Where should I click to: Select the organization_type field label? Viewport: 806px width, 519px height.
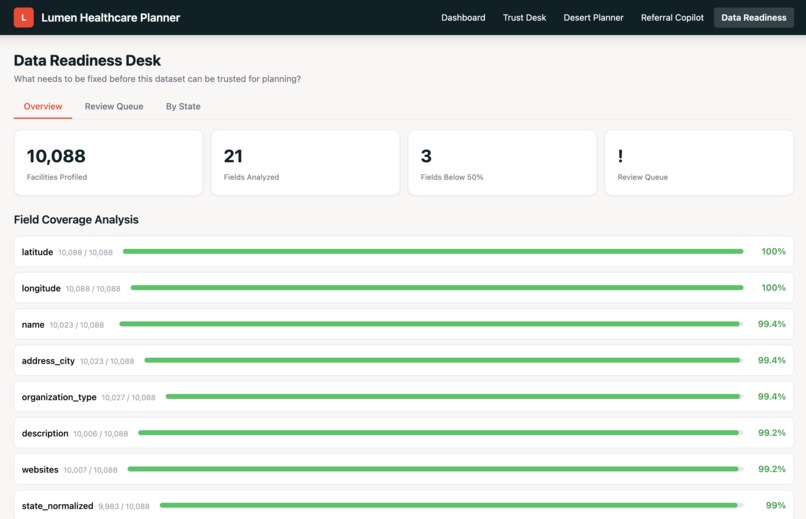point(59,397)
